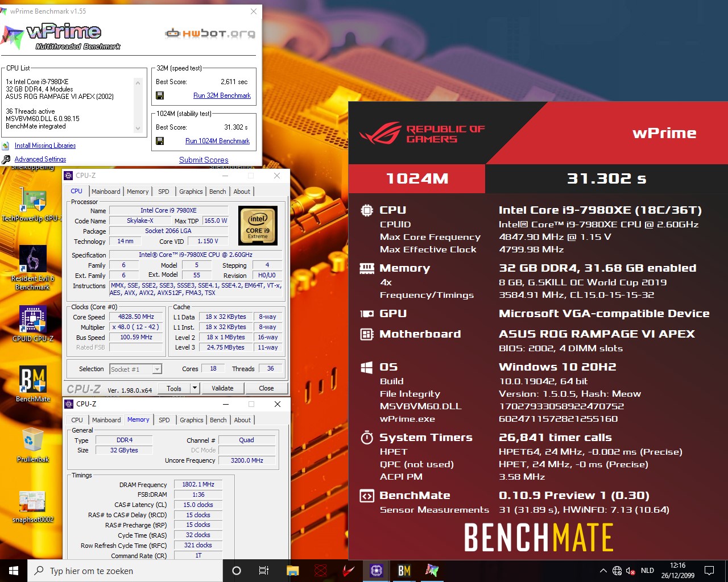Viewport: 728px width, 582px height.
Task: Click Run 1024M Benchmark link
Action: coord(217,141)
